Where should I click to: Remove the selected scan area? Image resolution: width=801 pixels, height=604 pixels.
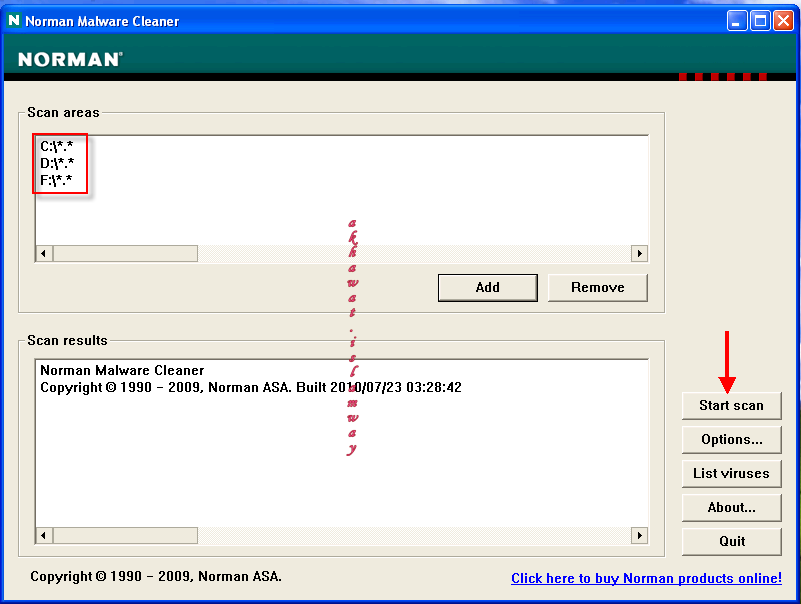[598, 287]
